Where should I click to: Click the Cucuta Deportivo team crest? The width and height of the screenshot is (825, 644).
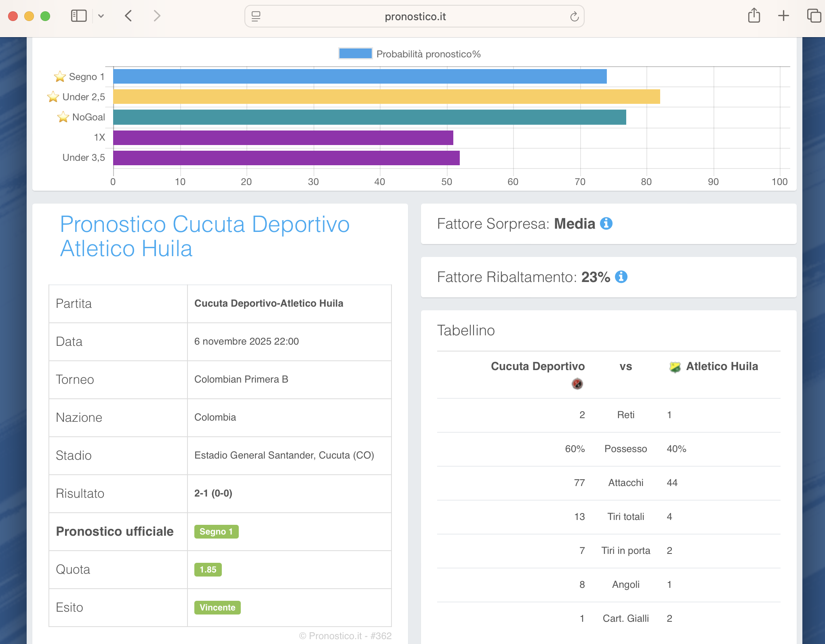pyautogui.click(x=577, y=383)
